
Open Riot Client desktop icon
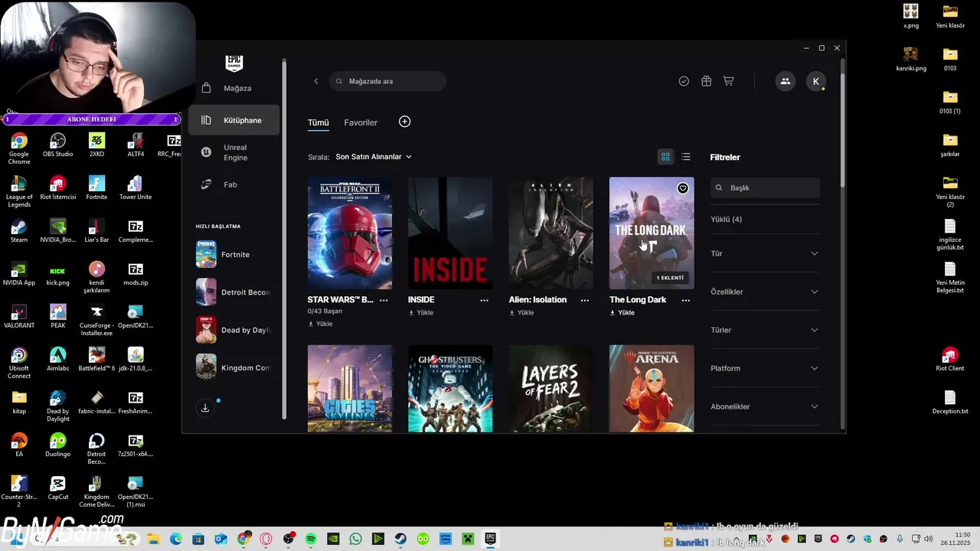coord(950,360)
